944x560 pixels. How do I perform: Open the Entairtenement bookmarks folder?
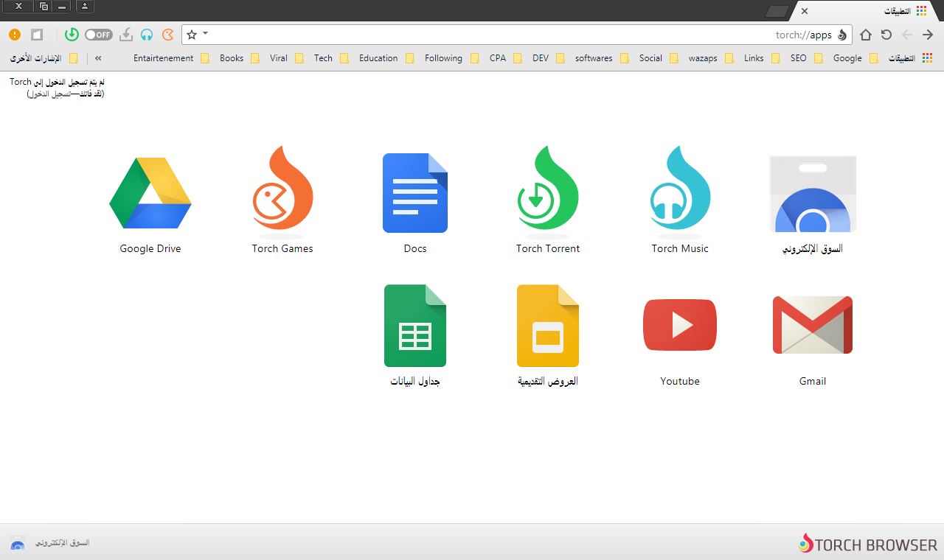pyautogui.click(x=171, y=58)
